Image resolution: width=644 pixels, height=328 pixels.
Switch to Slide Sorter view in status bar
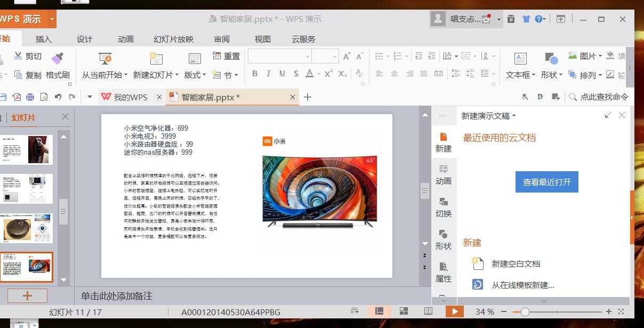pyautogui.click(x=404, y=311)
